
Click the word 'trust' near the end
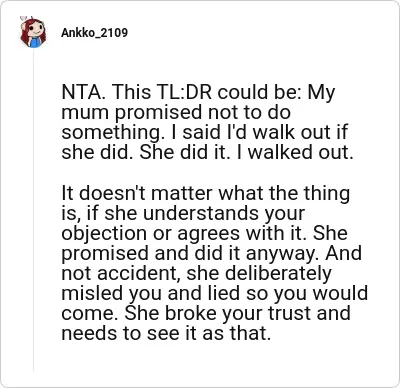[289, 313]
